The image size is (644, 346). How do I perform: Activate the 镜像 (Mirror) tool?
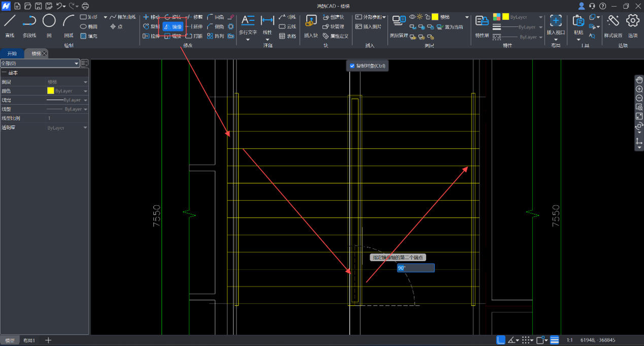[173, 26]
